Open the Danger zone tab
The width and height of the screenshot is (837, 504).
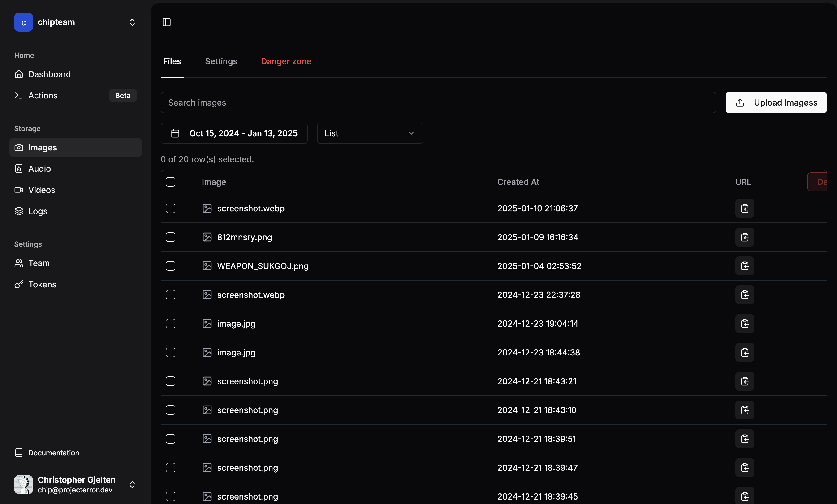pos(286,61)
